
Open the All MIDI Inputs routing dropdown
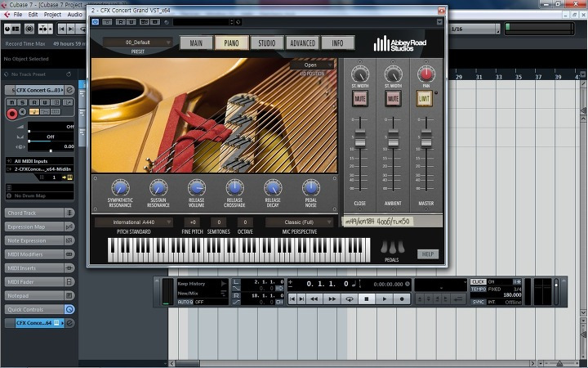[x=39, y=161]
